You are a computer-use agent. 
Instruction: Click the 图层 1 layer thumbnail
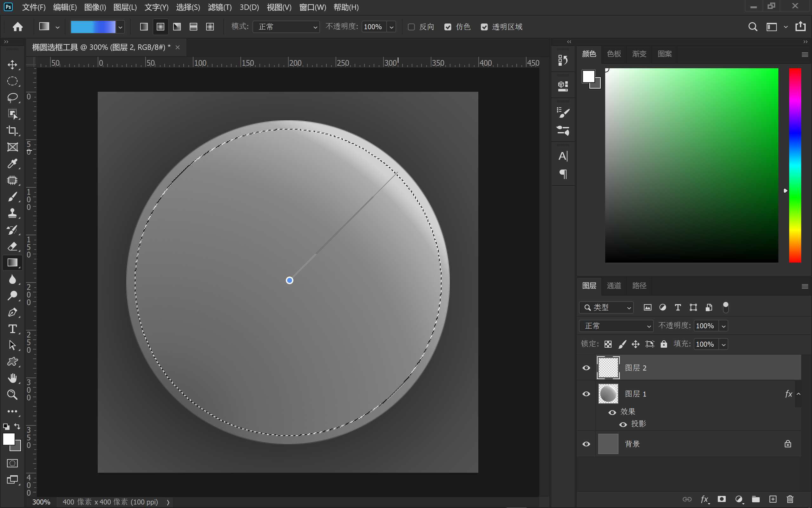click(608, 394)
